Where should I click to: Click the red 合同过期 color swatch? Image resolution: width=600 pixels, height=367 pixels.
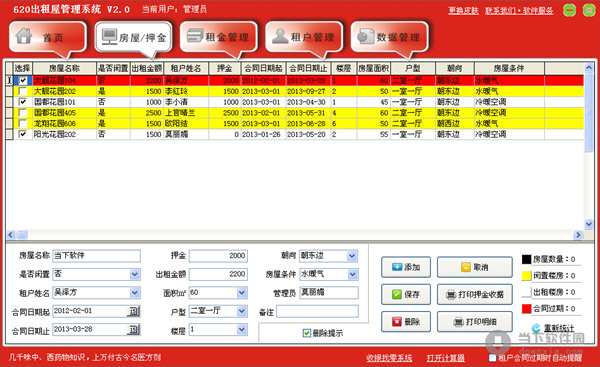click(527, 308)
